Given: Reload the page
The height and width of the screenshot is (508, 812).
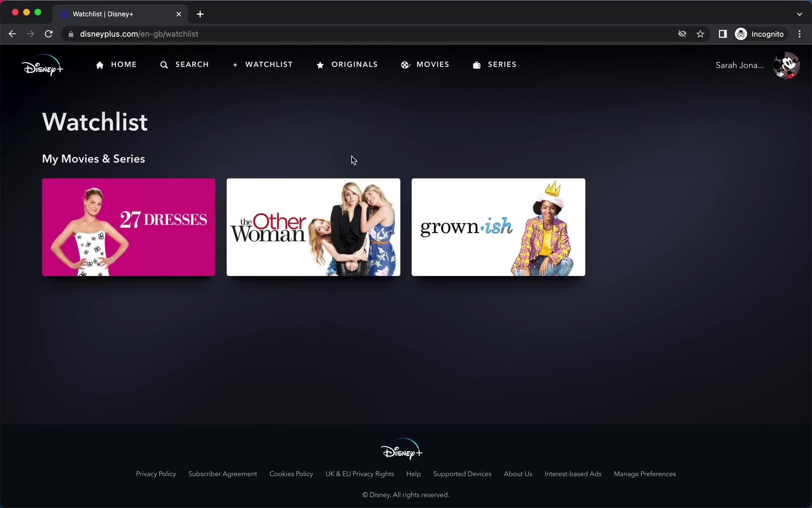Looking at the screenshot, I should [49, 34].
